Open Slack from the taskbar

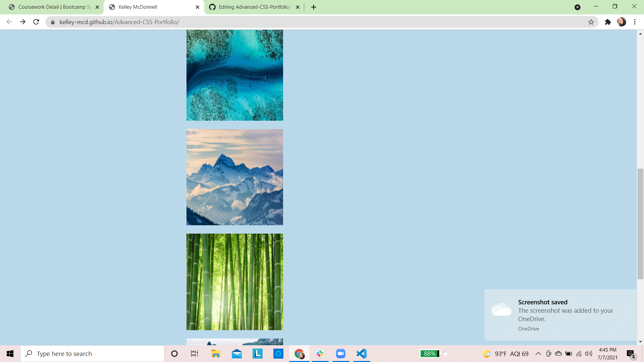click(x=320, y=353)
